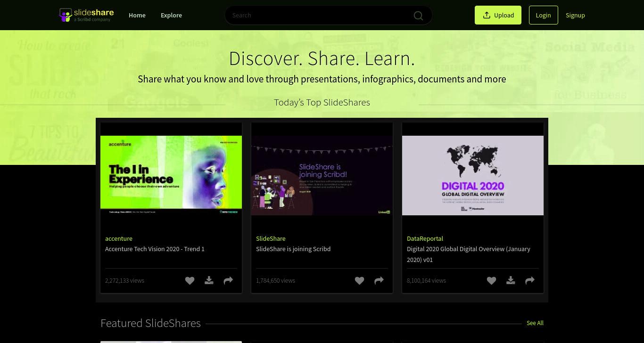Open The I in Experience thumbnail
Image resolution: width=644 pixels, height=343 pixels.
pyautogui.click(x=171, y=175)
